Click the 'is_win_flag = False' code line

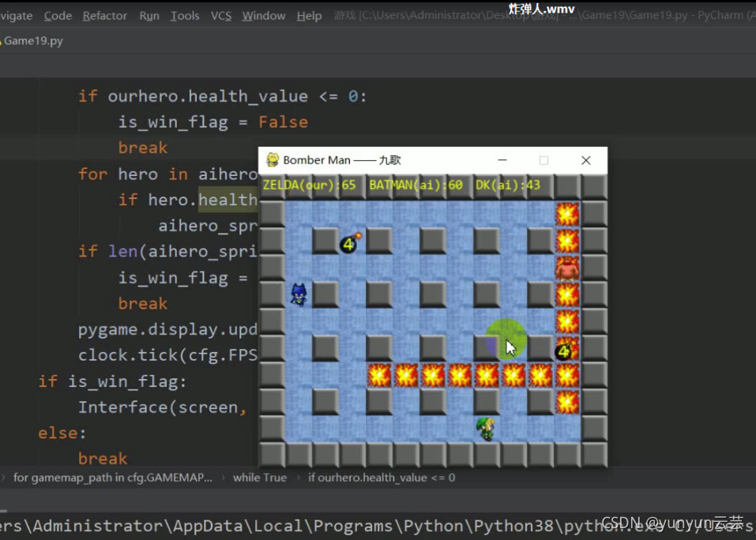pyautogui.click(x=213, y=122)
